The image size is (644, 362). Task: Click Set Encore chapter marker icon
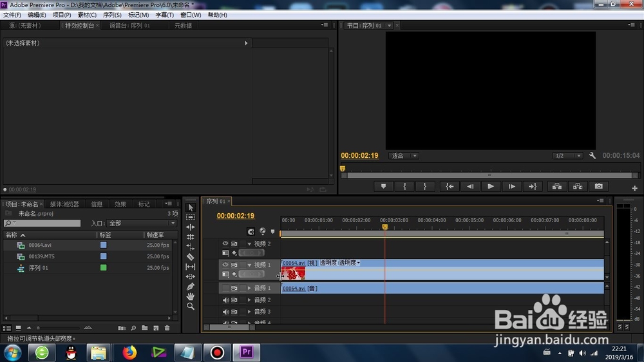[263, 231]
